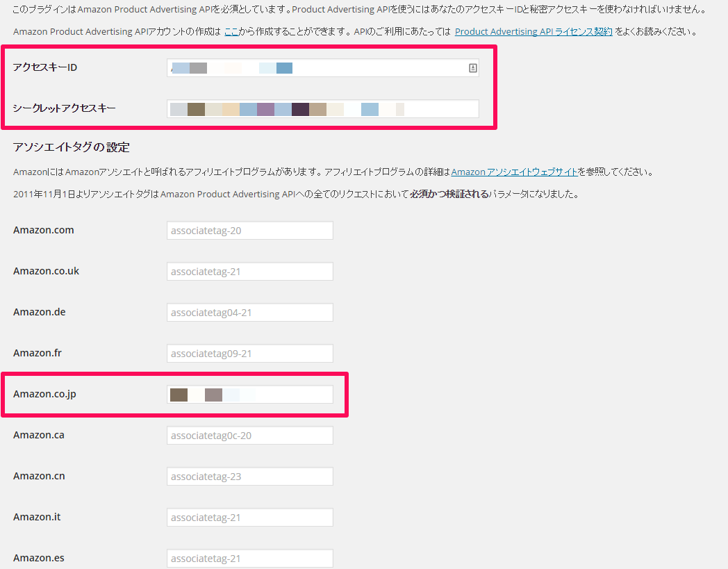The image size is (728, 569).
Task: Click the Amazon.ca label
Action: click(x=38, y=435)
